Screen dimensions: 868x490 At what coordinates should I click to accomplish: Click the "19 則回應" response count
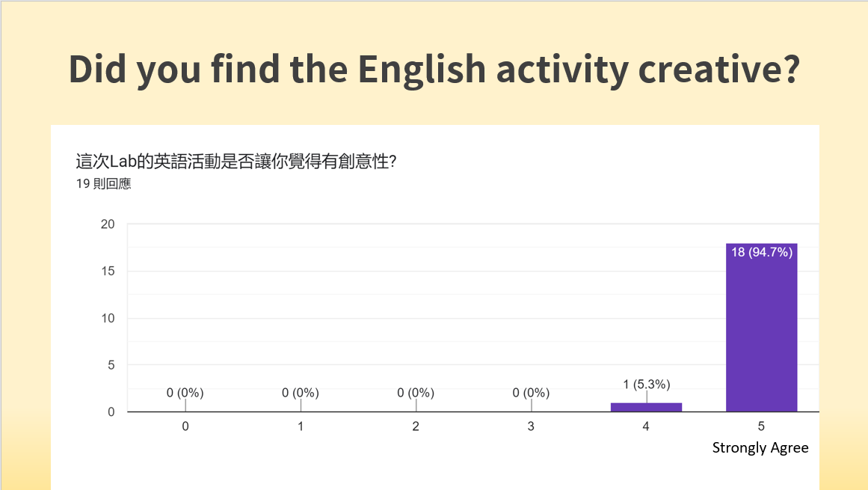pyautogui.click(x=103, y=184)
